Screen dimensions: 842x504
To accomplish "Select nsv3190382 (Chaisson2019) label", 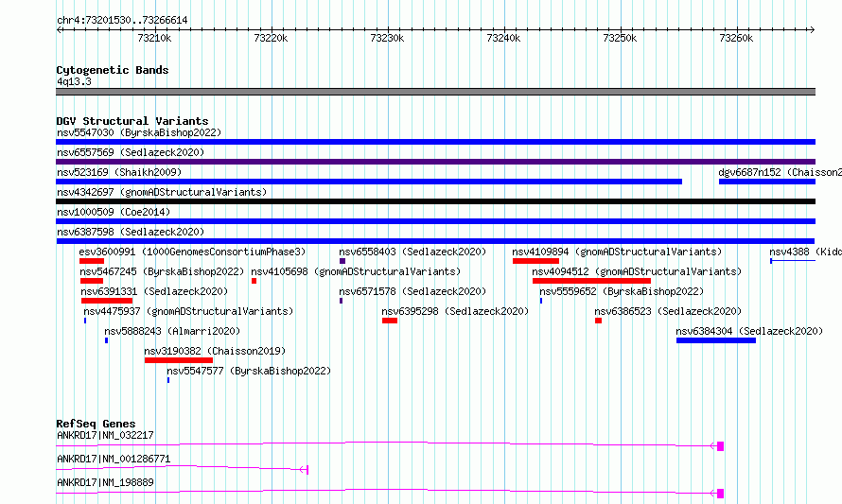I will [x=215, y=351].
